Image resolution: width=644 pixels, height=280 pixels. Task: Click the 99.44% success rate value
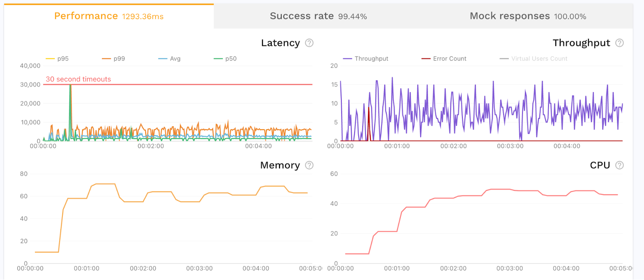pos(353,17)
